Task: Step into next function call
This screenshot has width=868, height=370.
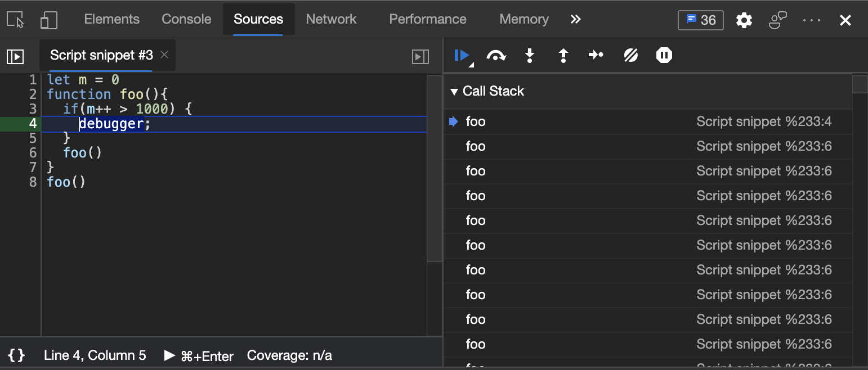Action: tap(529, 55)
